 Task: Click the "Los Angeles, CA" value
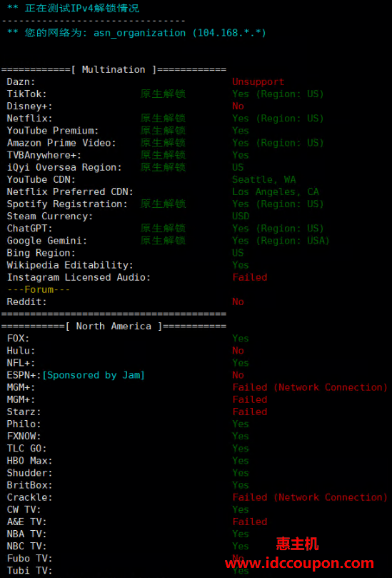click(x=275, y=191)
